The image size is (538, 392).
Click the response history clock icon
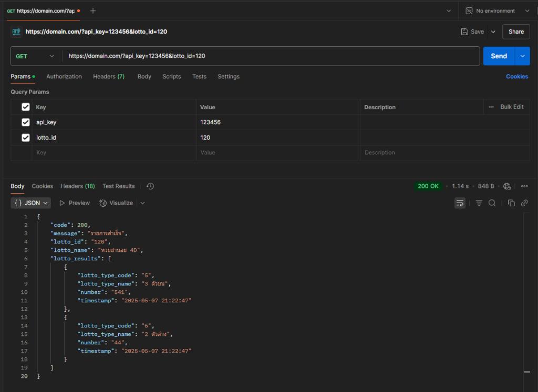click(150, 186)
